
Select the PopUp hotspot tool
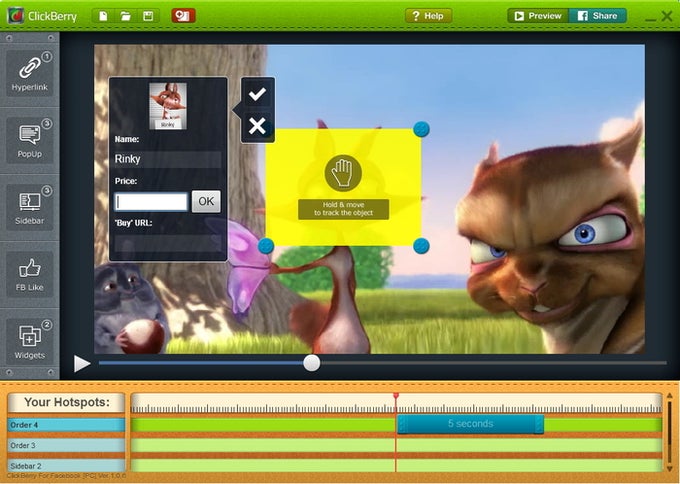click(29, 140)
